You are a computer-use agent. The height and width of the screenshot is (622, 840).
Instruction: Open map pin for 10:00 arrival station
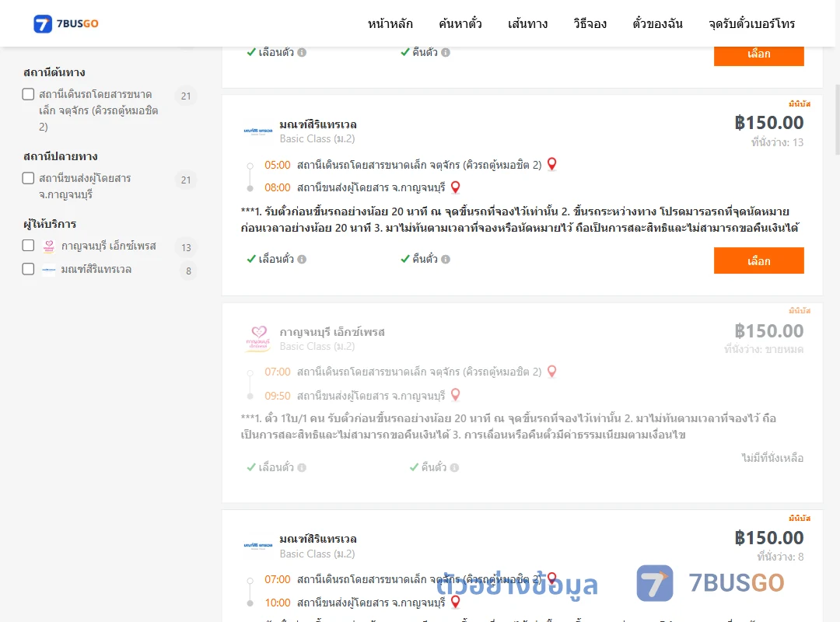pos(455,602)
